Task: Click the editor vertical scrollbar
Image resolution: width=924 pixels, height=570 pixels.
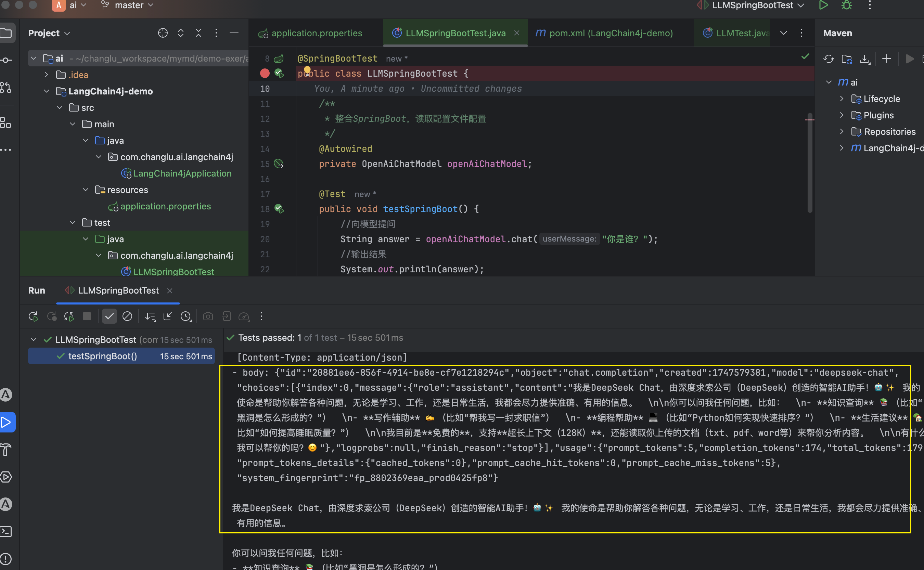Action: pos(810,162)
